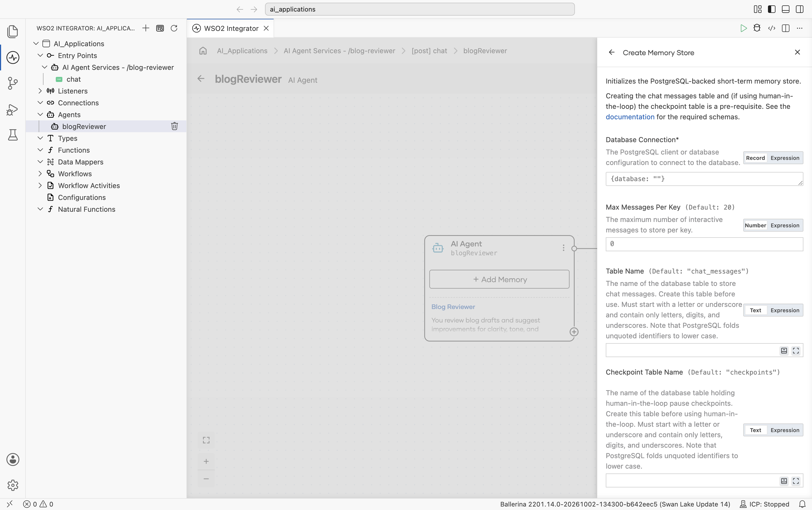
Task: Select the WSO2 Integrator editor tab
Action: point(231,28)
